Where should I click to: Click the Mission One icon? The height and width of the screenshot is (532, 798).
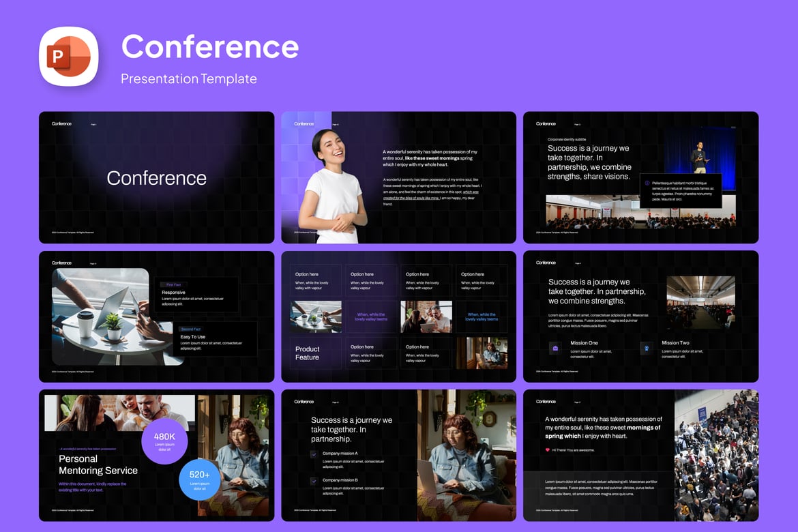click(x=555, y=349)
